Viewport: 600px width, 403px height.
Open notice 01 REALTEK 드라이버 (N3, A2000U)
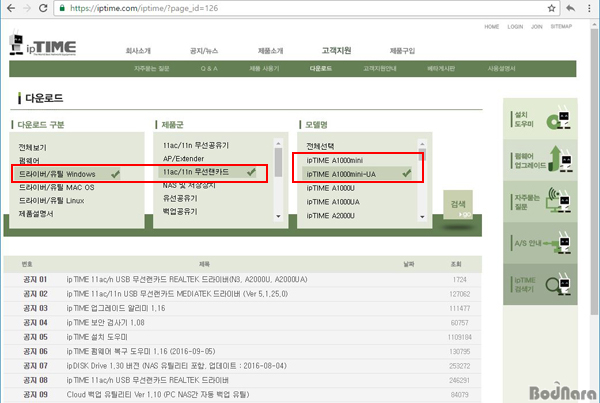tap(187, 280)
